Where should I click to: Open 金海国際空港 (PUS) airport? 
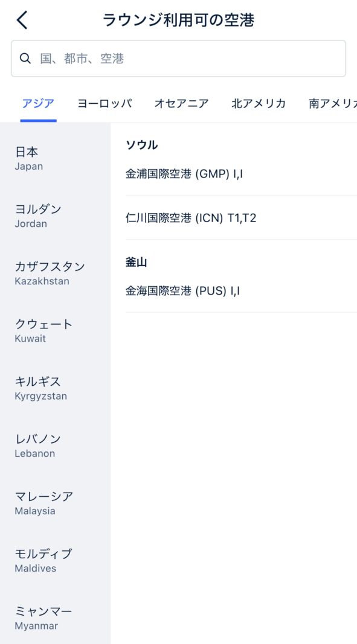tap(241, 291)
